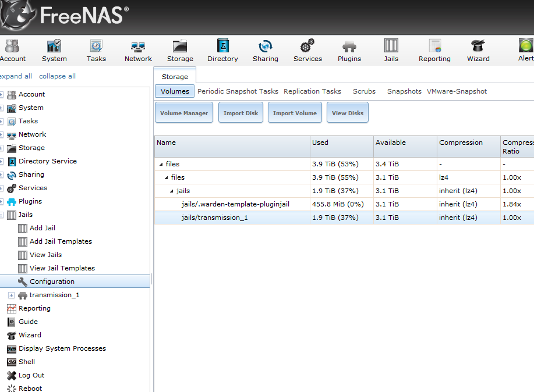Click the Storage folder icon in sidebar
The width and height of the screenshot is (534, 392).
12,148
